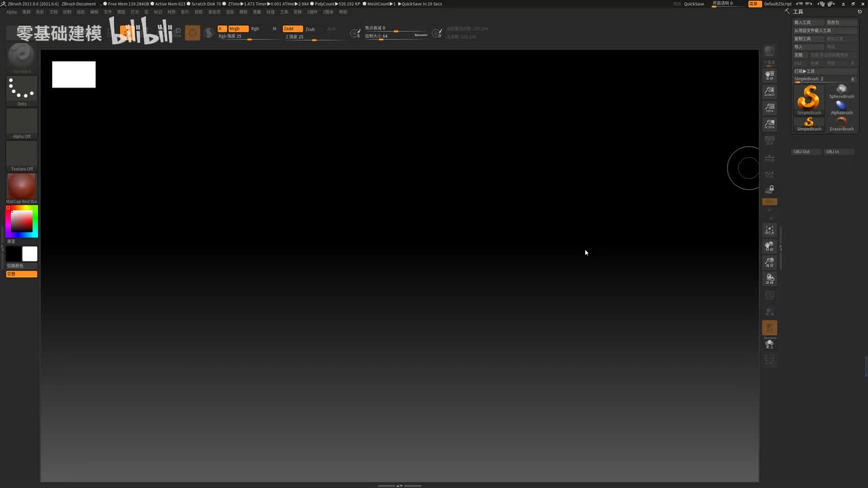Click the Frame icon in right shelf

pos(770,230)
